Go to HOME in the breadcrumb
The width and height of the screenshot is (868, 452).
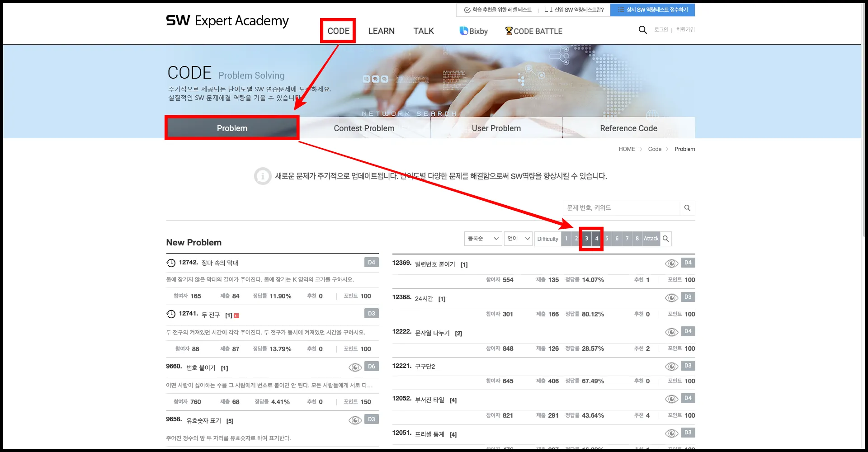[x=627, y=149]
